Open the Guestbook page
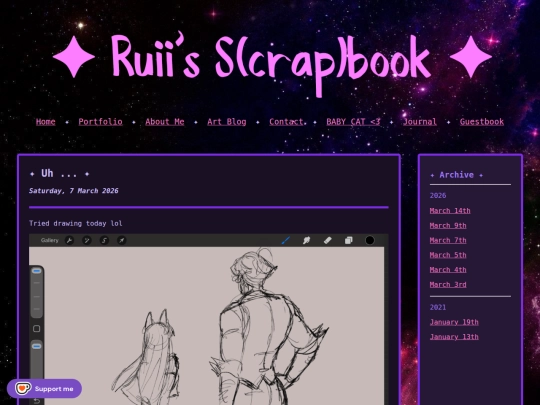Viewport: 540px width, 405px height. click(482, 122)
